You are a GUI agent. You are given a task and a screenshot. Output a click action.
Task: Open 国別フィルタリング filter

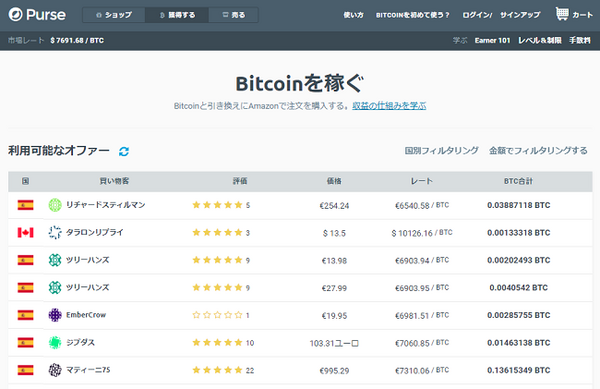coord(442,150)
